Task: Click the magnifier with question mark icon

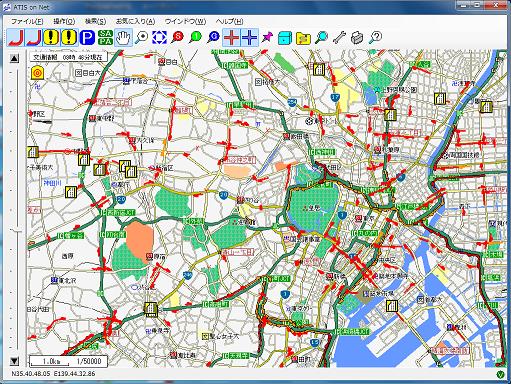Action: [x=375, y=37]
